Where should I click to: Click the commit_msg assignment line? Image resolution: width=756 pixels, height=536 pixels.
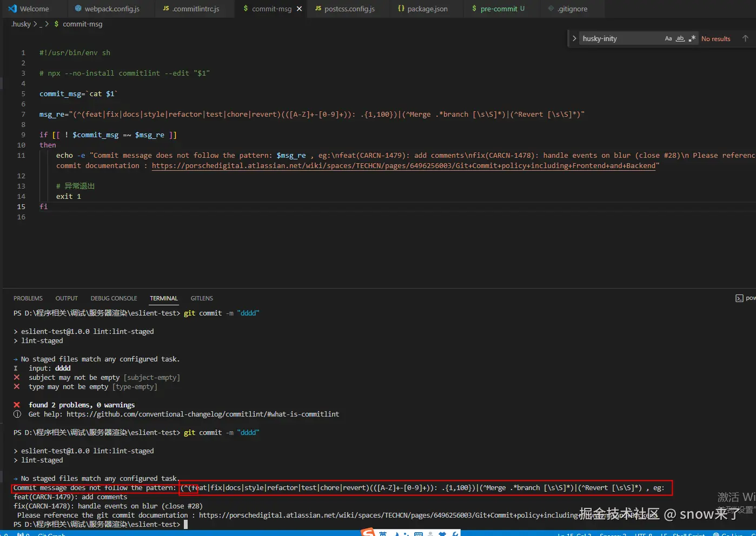[x=78, y=93]
